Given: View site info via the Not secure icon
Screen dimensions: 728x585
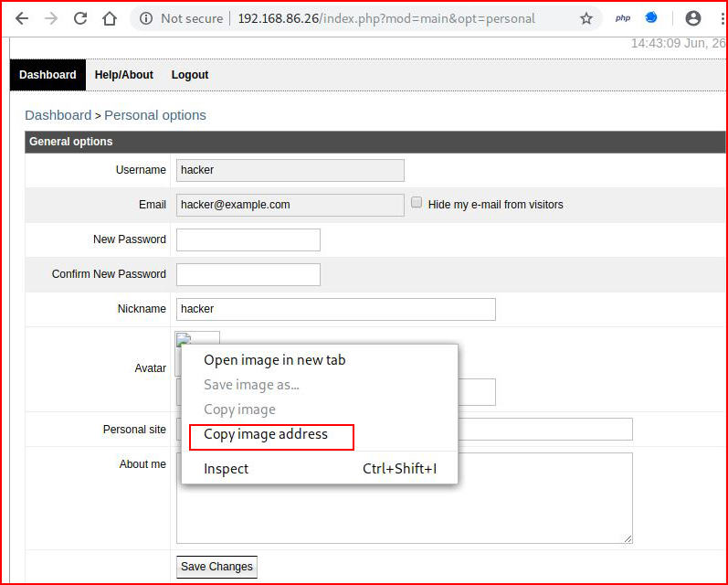Looking at the screenshot, I should 146,18.
